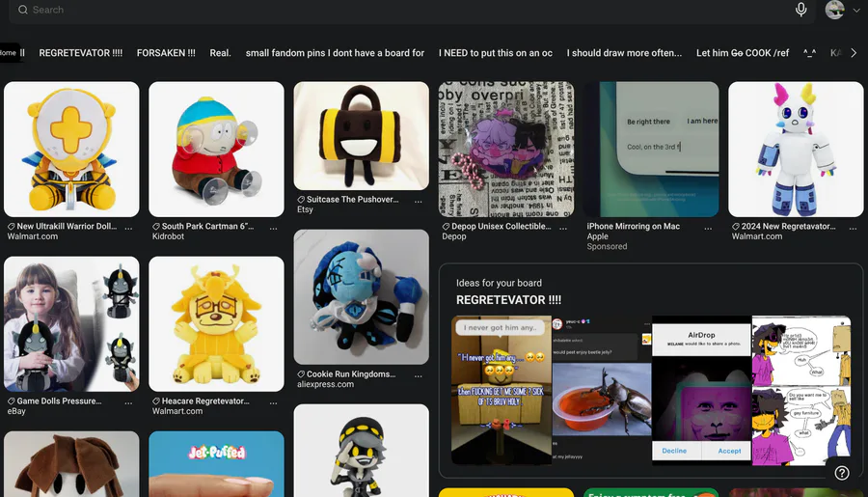Expand the account dropdown chevron
This screenshot has width=868, height=497.
point(856,10)
